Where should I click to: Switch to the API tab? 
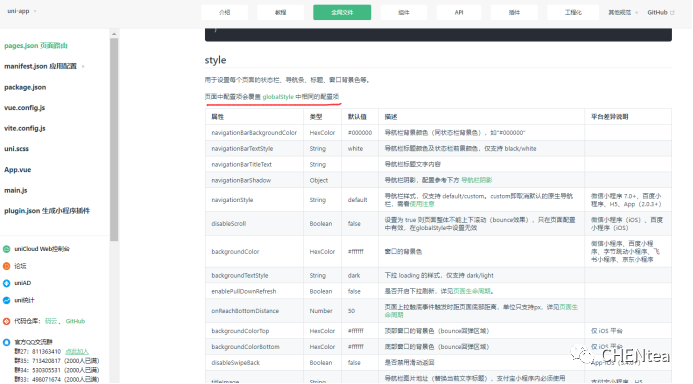click(x=459, y=12)
